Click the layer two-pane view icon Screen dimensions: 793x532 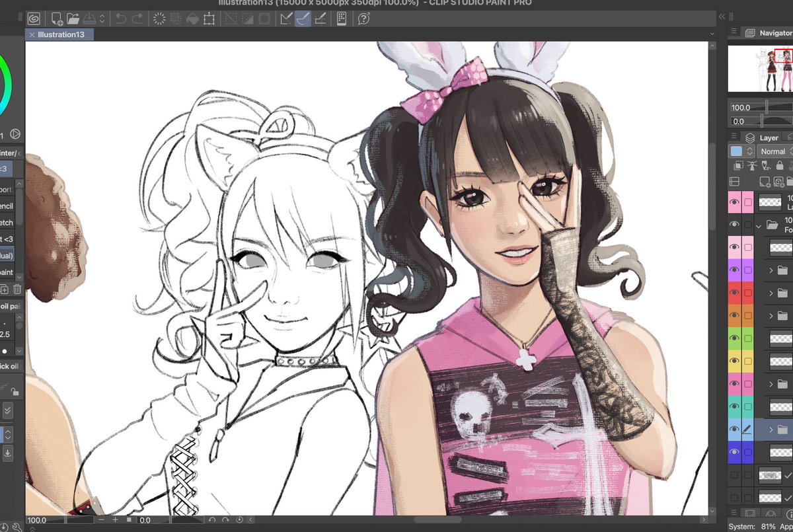[734, 181]
